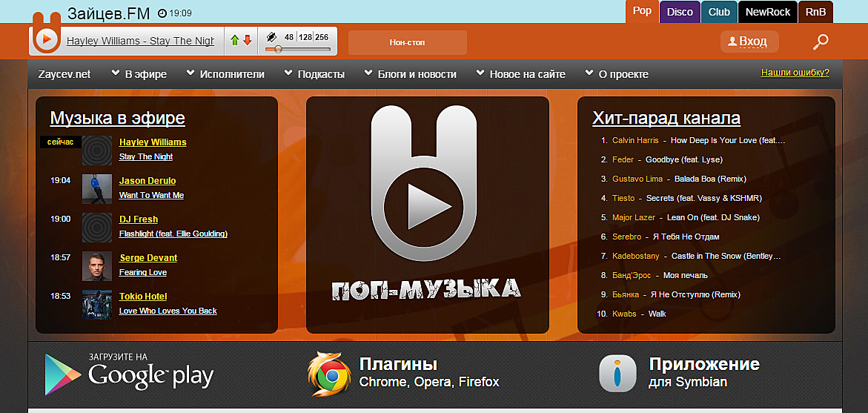Open Tokio Hotel artist link
868x413 pixels.
coord(143,296)
